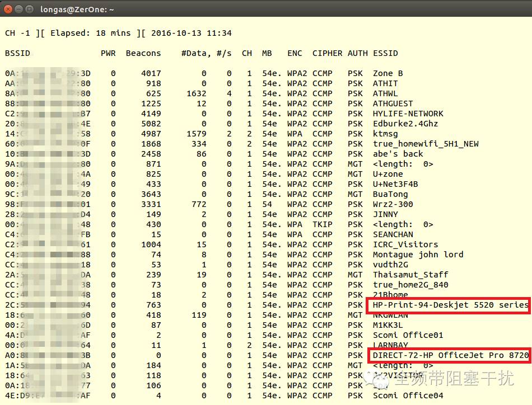Click the Beacons column header
532x405 pixels.
(x=143, y=53)
